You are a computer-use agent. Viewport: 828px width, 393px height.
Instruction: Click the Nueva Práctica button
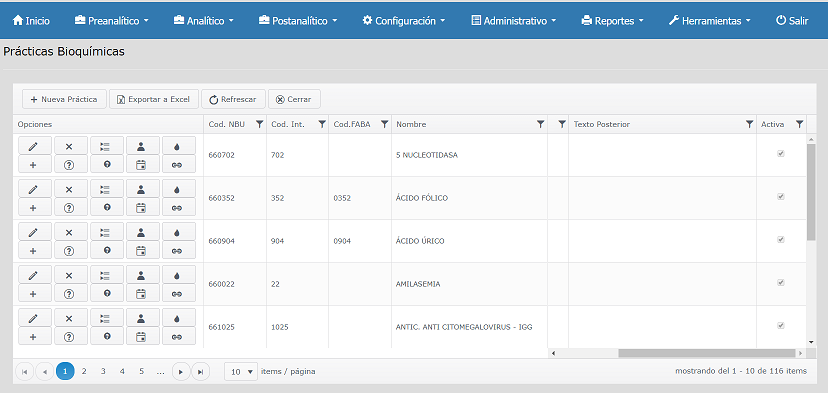tap(64, 99)
